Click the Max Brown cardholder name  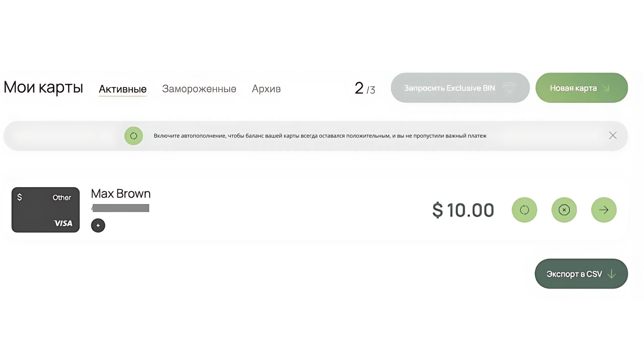point(121,194)
